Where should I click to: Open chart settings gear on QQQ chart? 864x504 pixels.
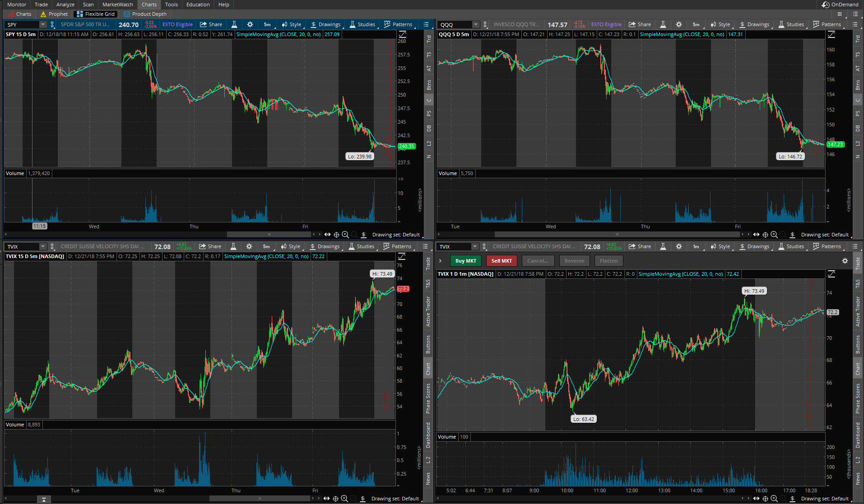pyautogui.click(x=679, y=24)
